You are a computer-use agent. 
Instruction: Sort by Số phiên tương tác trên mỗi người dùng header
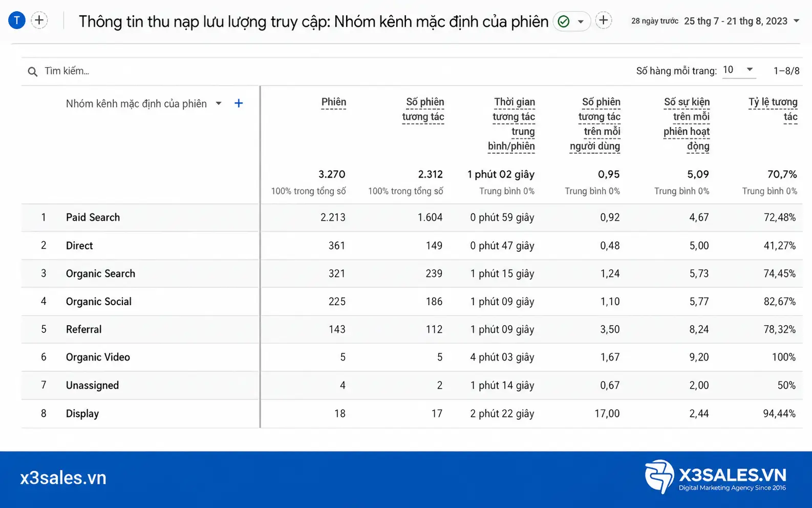595,124
